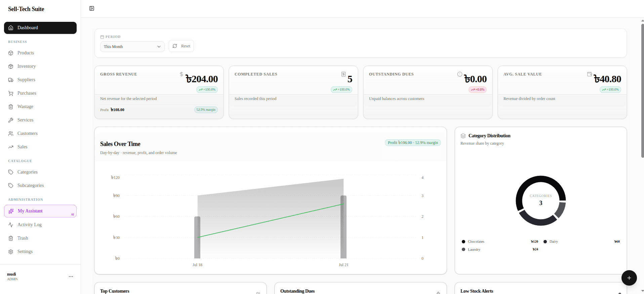Screen dimensions: 644x294
Task: Reset the period filter
Action: 181,46
